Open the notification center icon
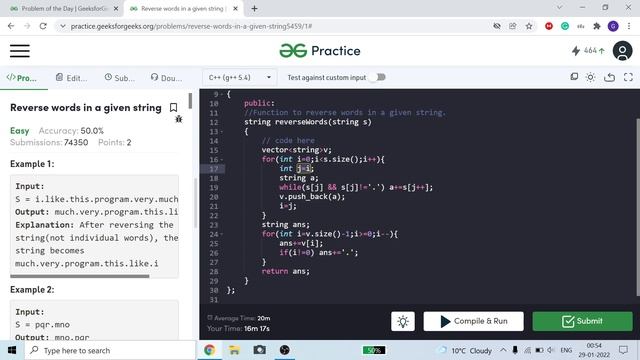 [x=623, y=350]
